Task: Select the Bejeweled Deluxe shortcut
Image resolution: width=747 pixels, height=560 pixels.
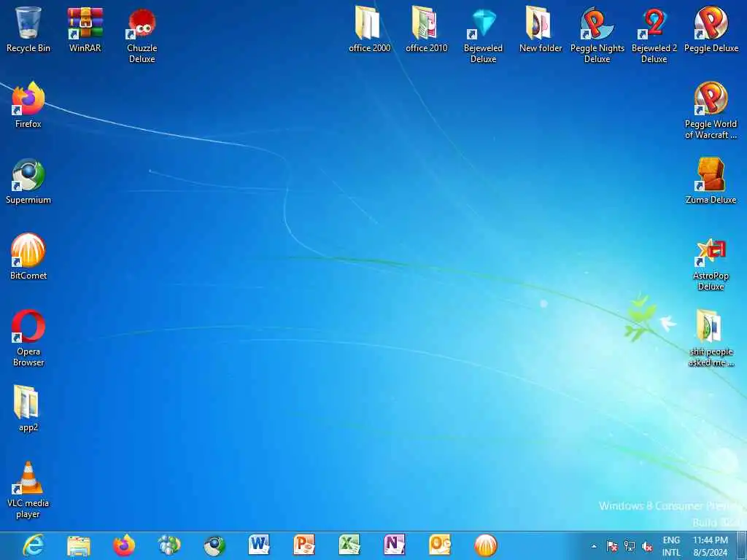Action: tap(483, 34)
